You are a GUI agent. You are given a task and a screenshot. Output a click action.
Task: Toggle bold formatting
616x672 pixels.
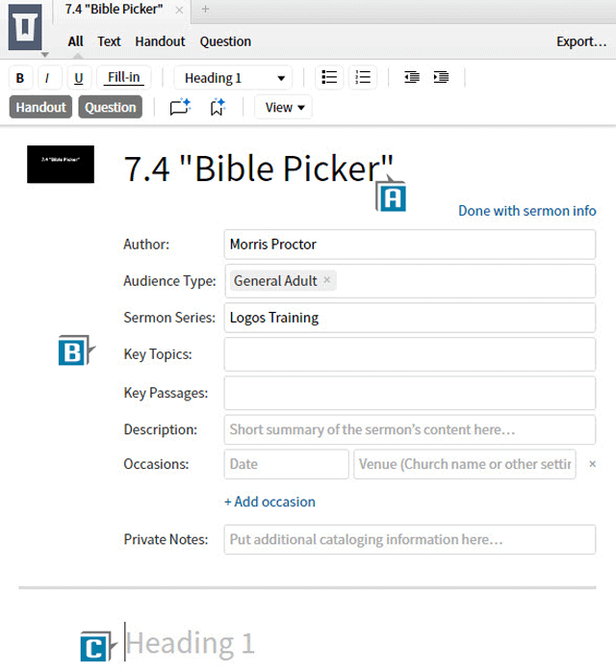pos(19,78)
